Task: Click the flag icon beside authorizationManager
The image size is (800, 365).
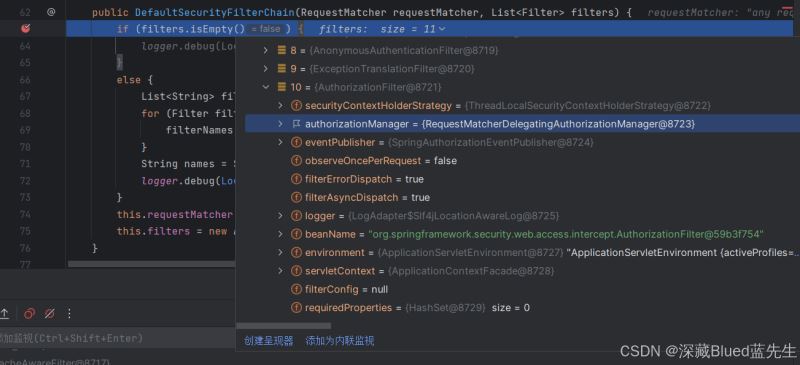Action: [296, 124]
